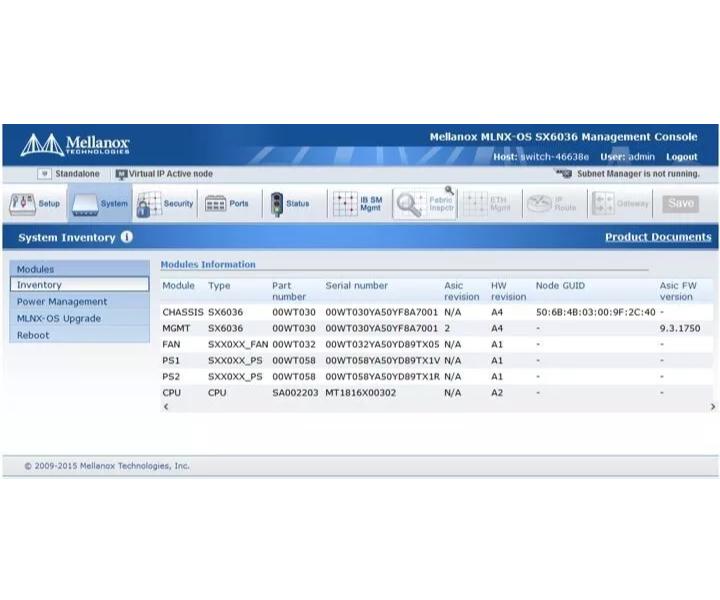Click the ETH Mgmt icon

click(475, 204)
